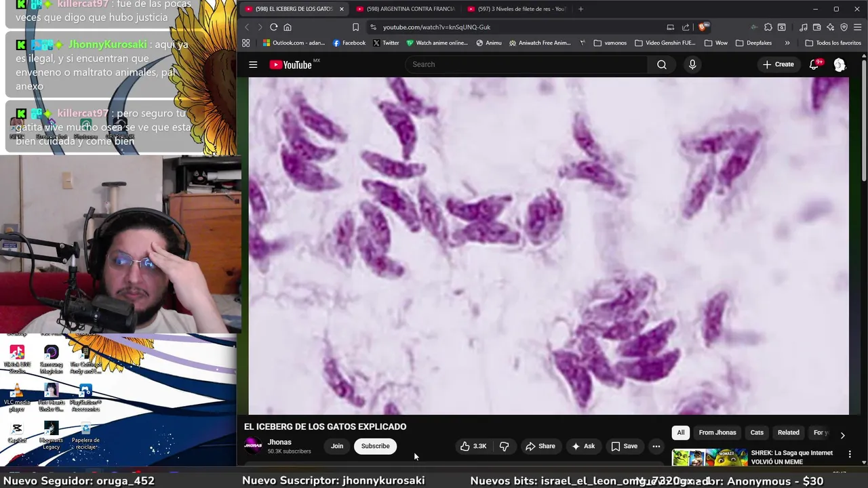This screenshot has height=488, width=868.
Task: Open options for the SHREK video suggestion
Action: pos(850,454)
